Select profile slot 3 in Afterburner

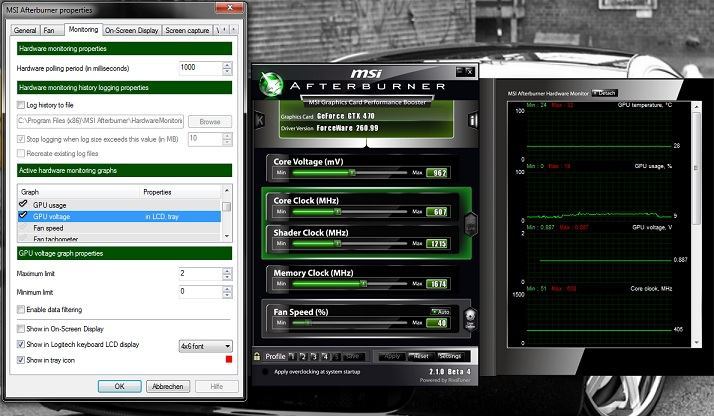[314, 356]
